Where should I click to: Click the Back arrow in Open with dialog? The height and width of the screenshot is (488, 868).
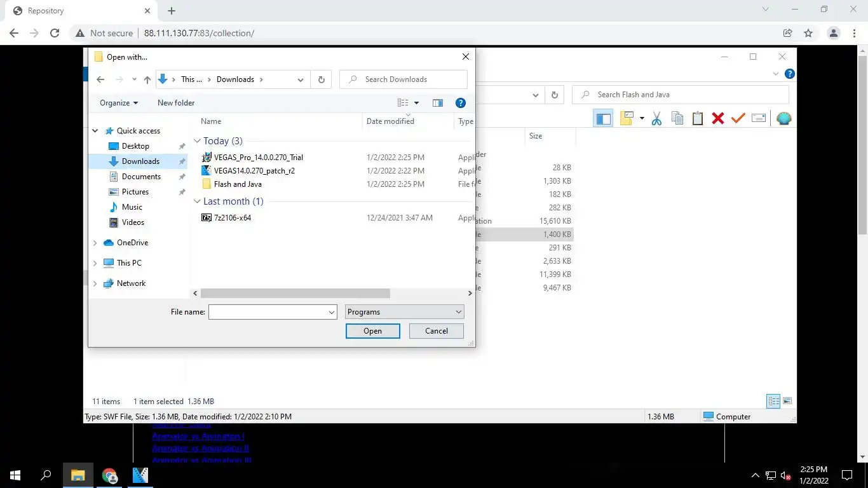pos(100,79)
